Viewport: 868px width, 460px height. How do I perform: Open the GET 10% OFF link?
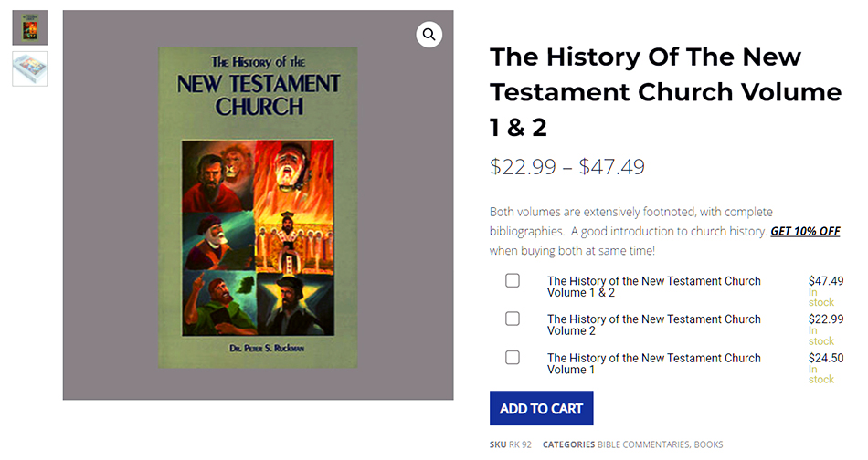coord(805,232)
